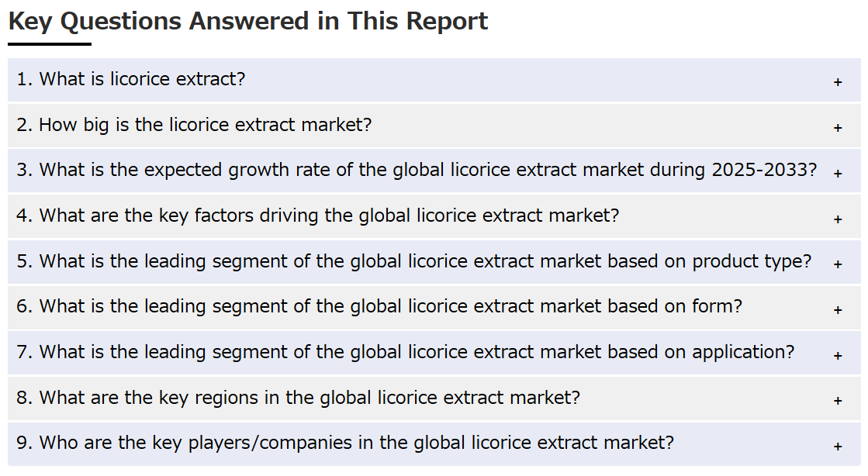Click plus icon next to key regions question
Image resolution: width=868 pixels, height=476 pixels.
tap(838, 401)
